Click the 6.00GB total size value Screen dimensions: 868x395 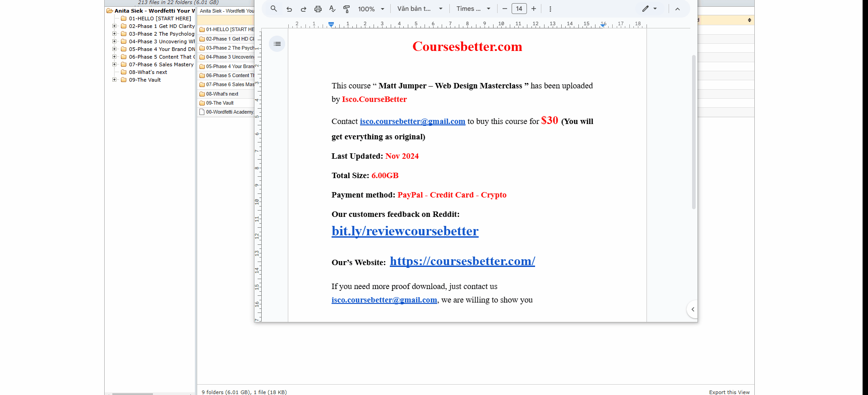pos(385,175)
